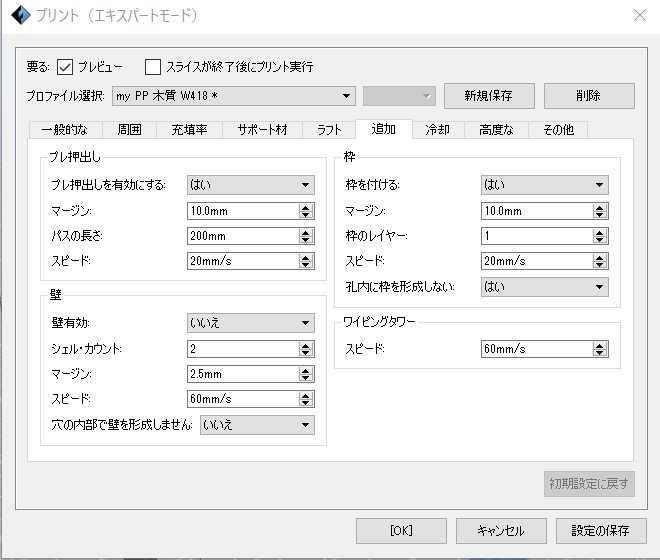660x560 pixels.
Task: Switch to the 周囲 tab
Action: [x=129, y=130]
